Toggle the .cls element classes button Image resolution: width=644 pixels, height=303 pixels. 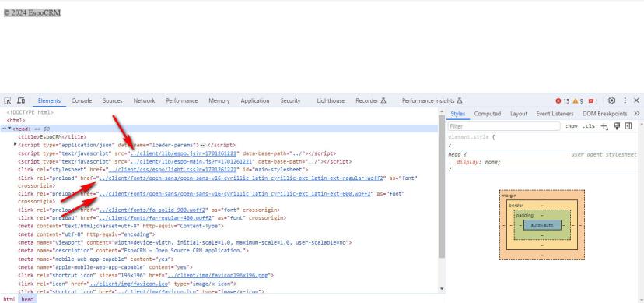point(589,126)
